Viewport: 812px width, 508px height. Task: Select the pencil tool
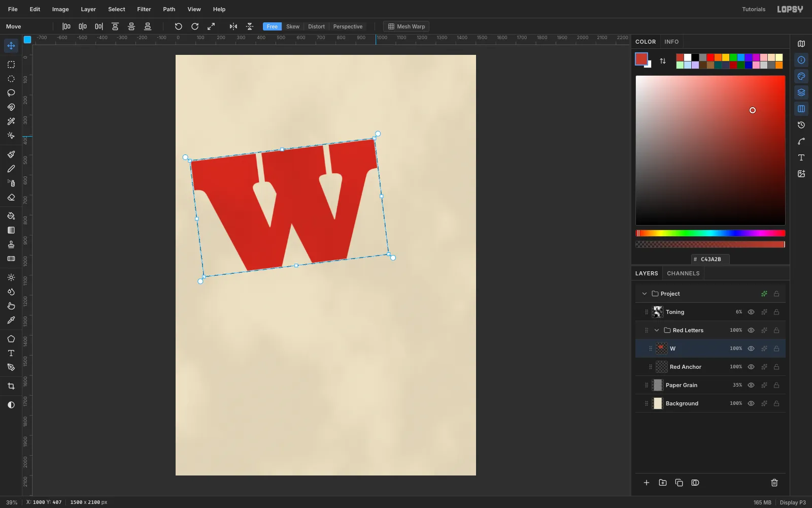click(11, 169)
